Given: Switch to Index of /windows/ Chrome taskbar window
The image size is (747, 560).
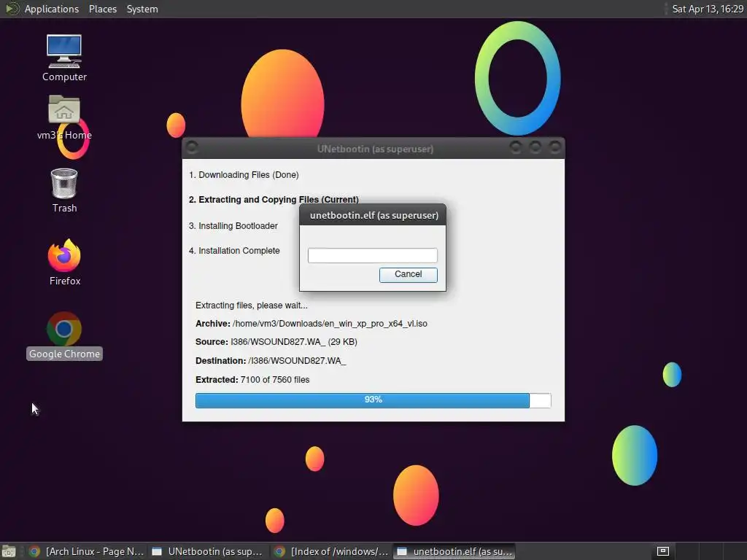Looking at the screenshot, I should coord(332,551).
